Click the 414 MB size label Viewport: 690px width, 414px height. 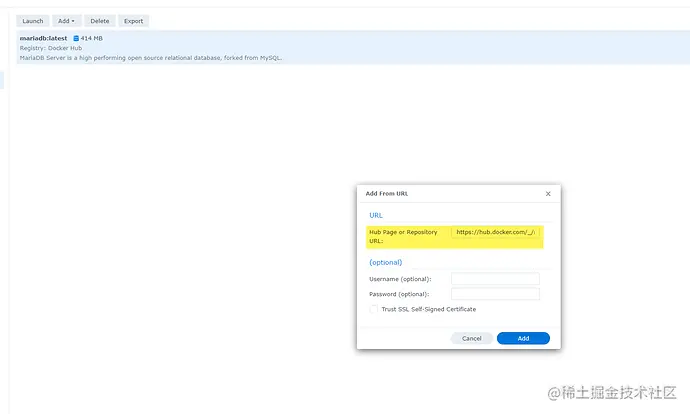point(92,38)
